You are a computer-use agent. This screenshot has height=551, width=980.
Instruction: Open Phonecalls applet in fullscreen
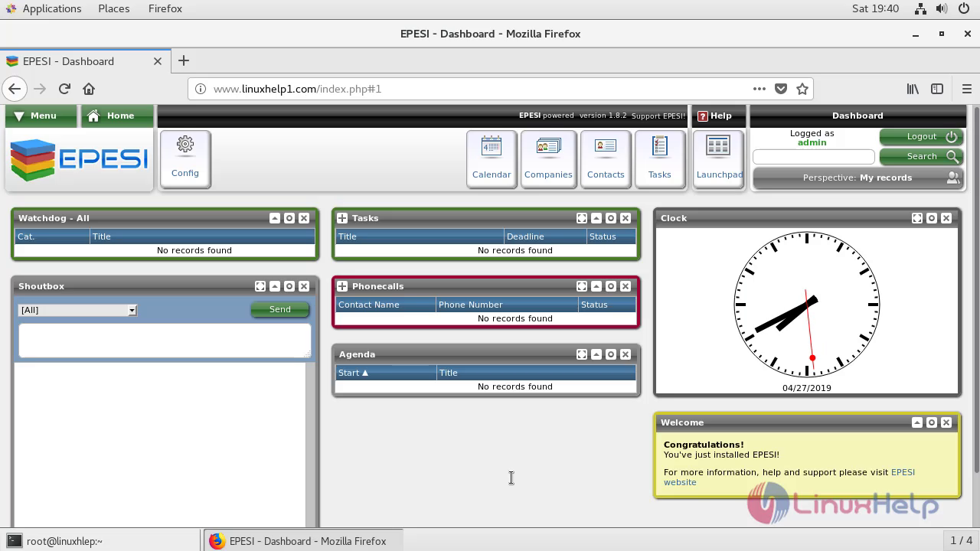point(582,286)
